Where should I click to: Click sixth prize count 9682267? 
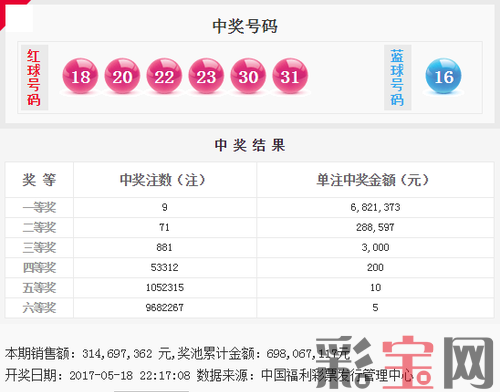click(165, 307)
